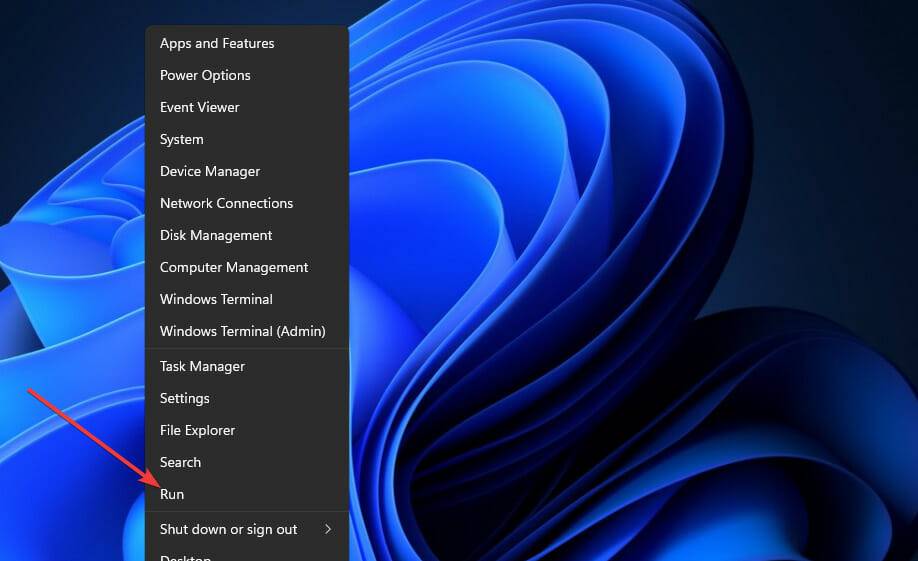Launch Windows Terminal (Admin)

pos(243,331)
